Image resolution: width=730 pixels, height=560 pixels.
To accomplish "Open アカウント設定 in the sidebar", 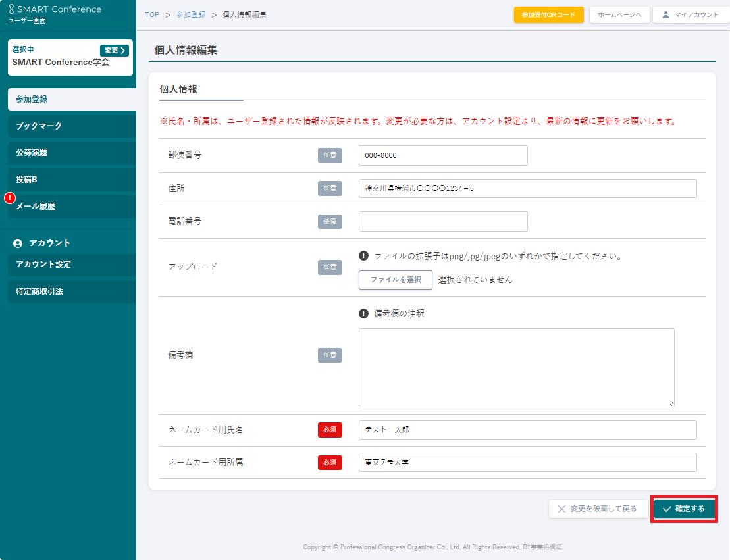I will coord(68,265).
